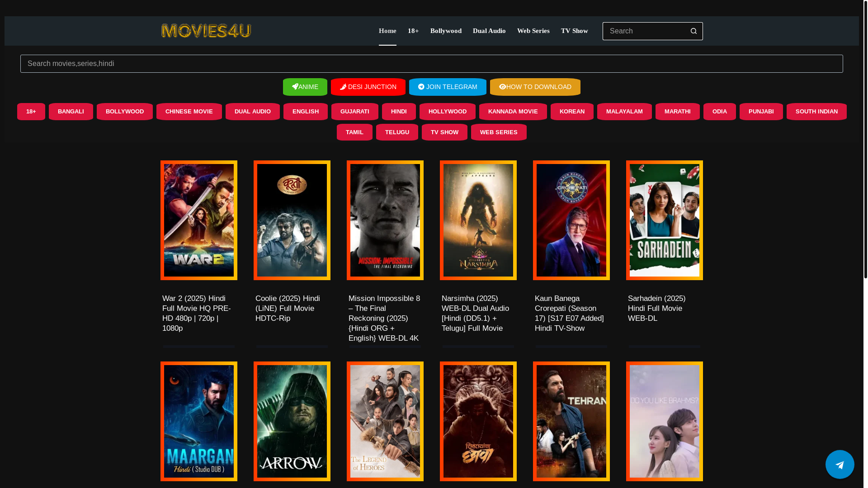Screen dimensions: 868x488
Task: Click the JOIN TELEGRAM button
Action: pos(448,87)
